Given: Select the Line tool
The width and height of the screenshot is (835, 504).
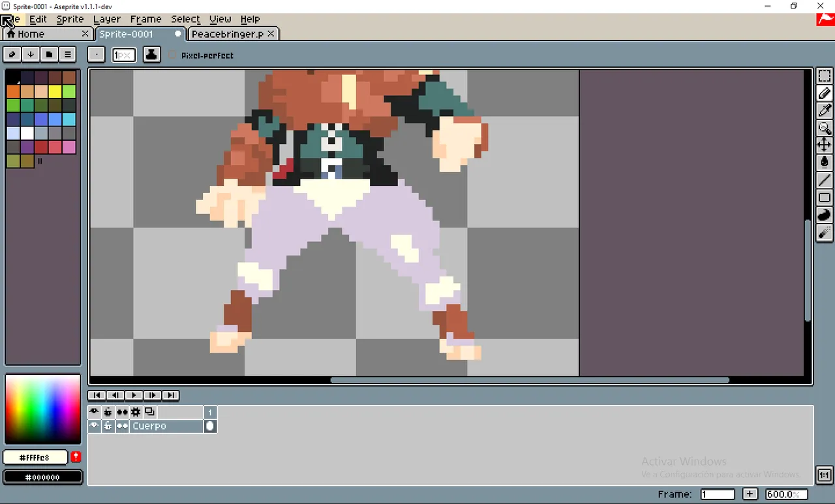Looking at the screenshot, I should tap(825, 181).
